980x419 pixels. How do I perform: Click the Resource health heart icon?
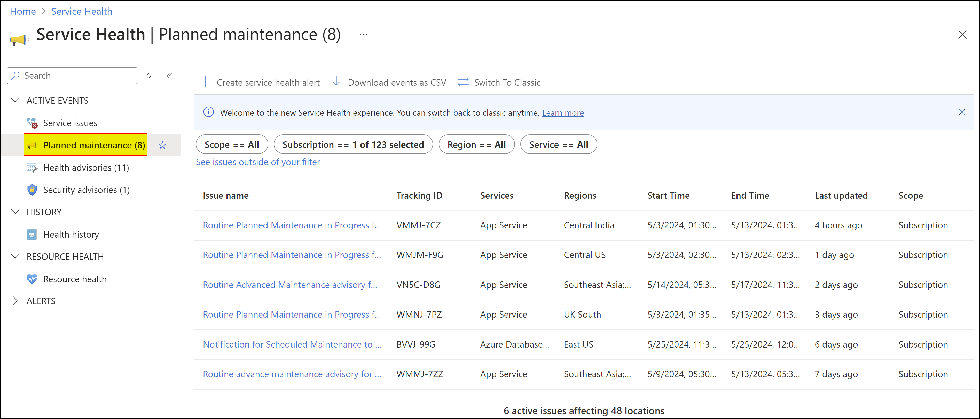pyautogui.click(x=32, y=279)
